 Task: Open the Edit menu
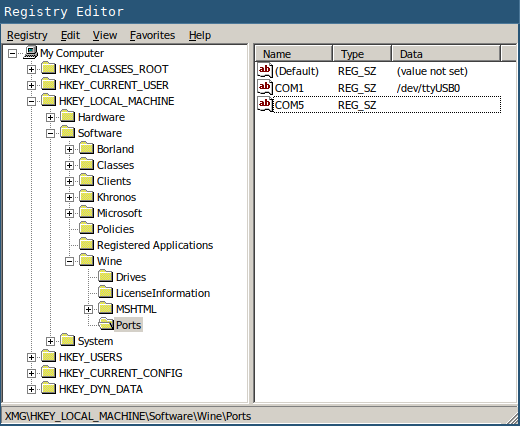tap(70, 35)
